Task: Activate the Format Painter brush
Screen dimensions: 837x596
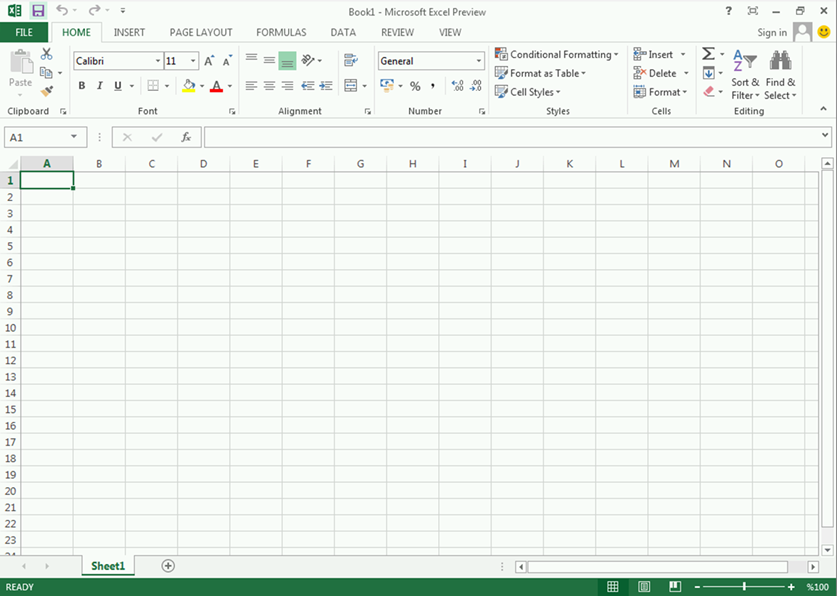Action: click(x=46, y=91)
